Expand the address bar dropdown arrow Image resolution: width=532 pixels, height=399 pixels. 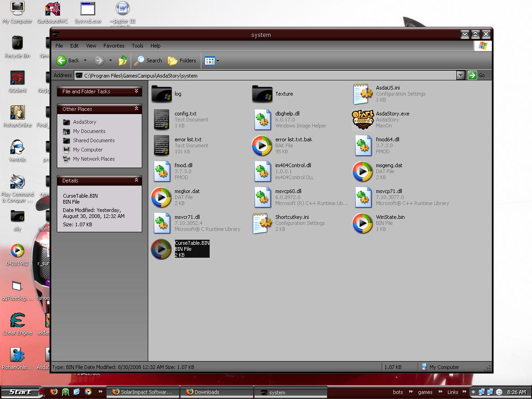(460, 75)
